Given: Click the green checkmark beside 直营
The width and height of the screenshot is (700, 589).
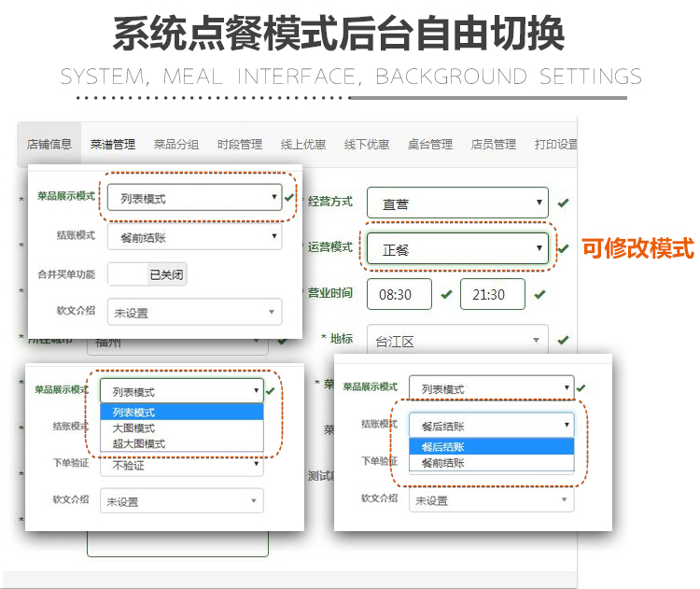Looking at the screenshot, I should point(563,203).
